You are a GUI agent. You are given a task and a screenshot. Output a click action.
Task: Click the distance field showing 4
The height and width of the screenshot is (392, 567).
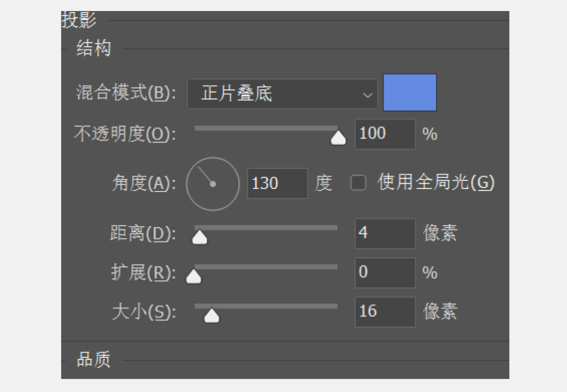pyautogui.click(x=385, y=233)
